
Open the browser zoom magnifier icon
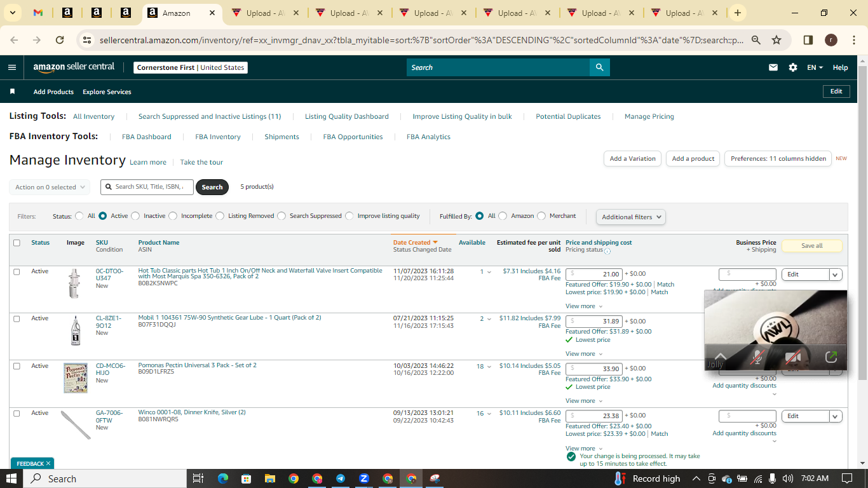pos(756,40)
